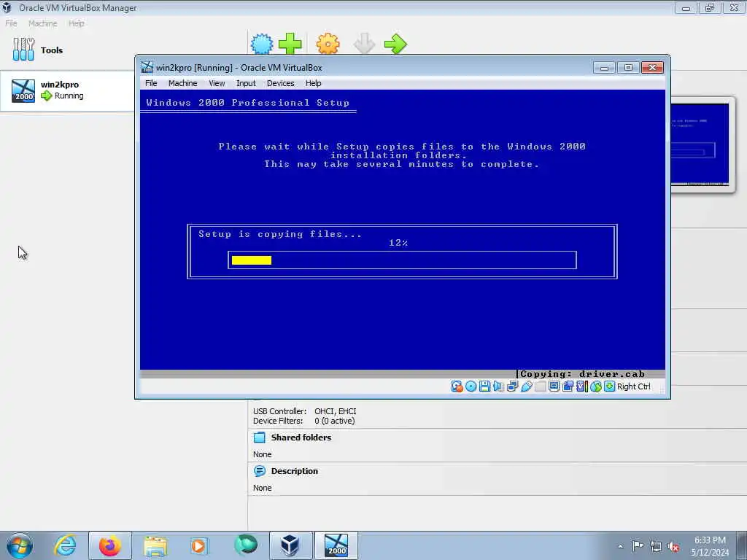Click the optical disc status icon
The image size is (747, 560).
click(x=471, y=386)
